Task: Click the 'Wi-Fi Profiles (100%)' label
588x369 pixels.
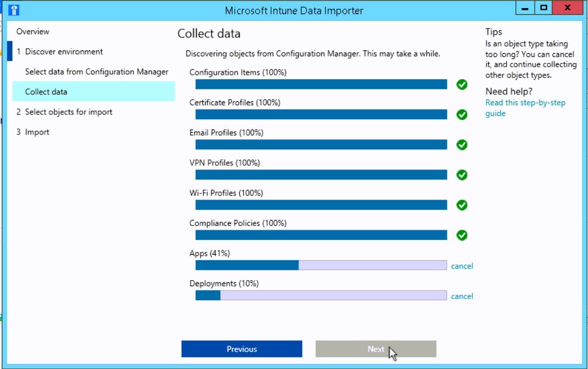Action: 226,193
